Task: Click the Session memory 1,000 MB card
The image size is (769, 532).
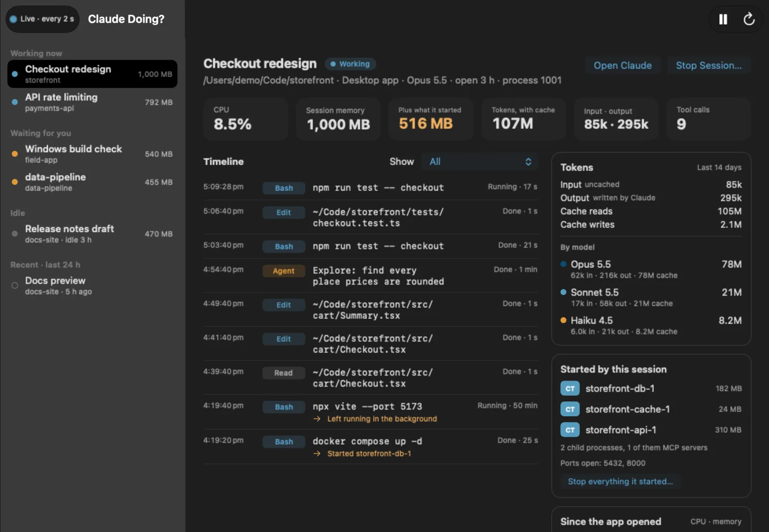Action: (x=338, y=119)
